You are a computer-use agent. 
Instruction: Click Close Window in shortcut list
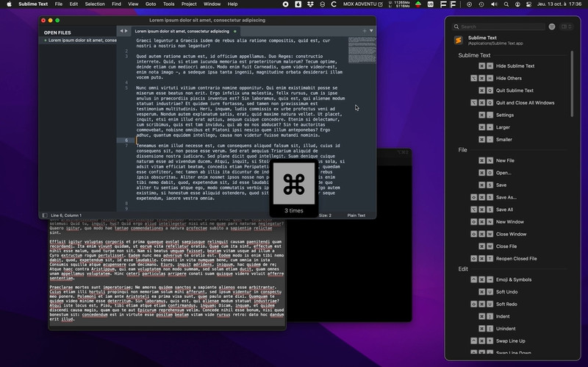pos(511,234)
